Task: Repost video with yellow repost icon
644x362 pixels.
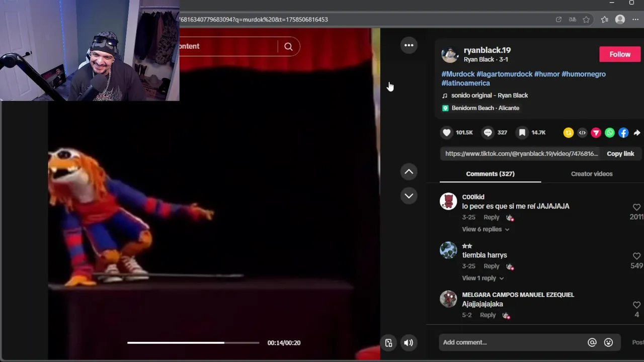Action: pos(569,133)
